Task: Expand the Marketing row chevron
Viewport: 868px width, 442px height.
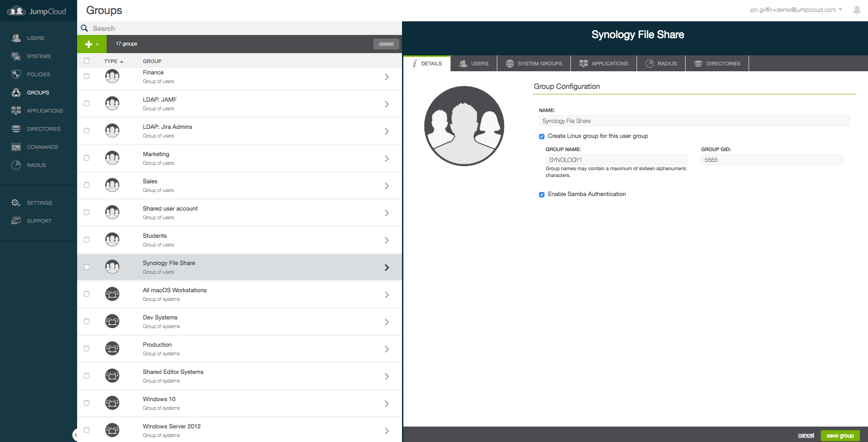Action: click(x=387, y=159)
